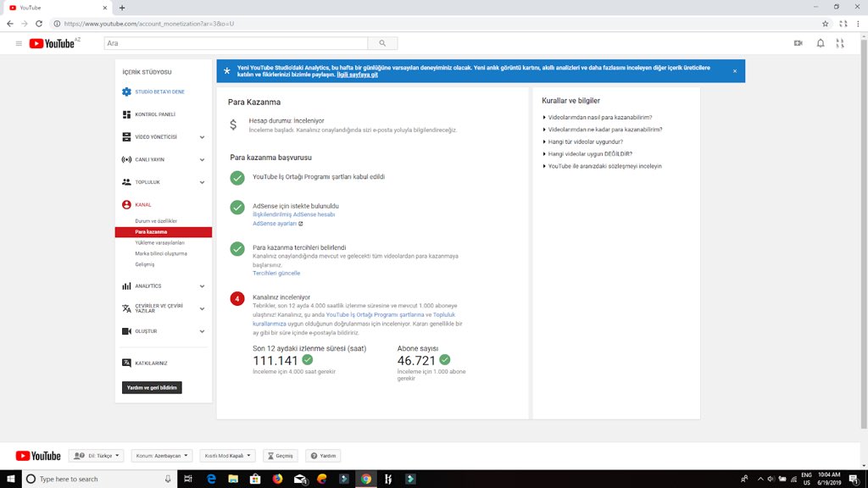Bookmark this page with star icon
868x488 pixels.
click(825, 24)
